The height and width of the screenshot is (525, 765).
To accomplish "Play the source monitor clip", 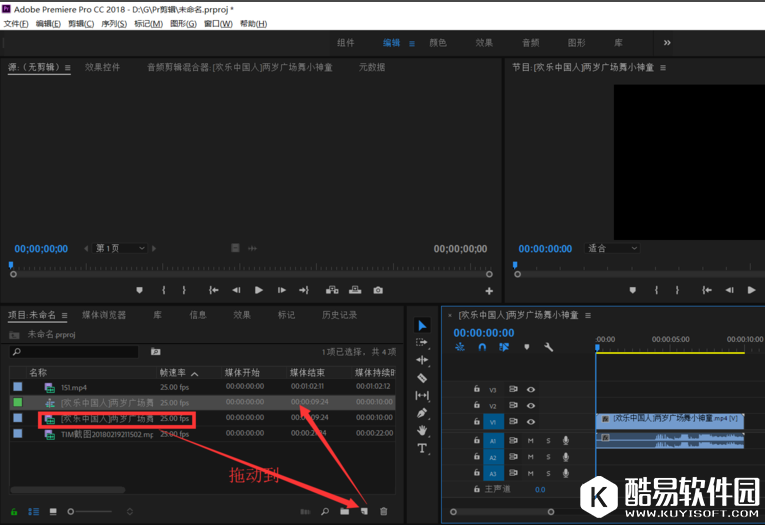I will 259,290.
